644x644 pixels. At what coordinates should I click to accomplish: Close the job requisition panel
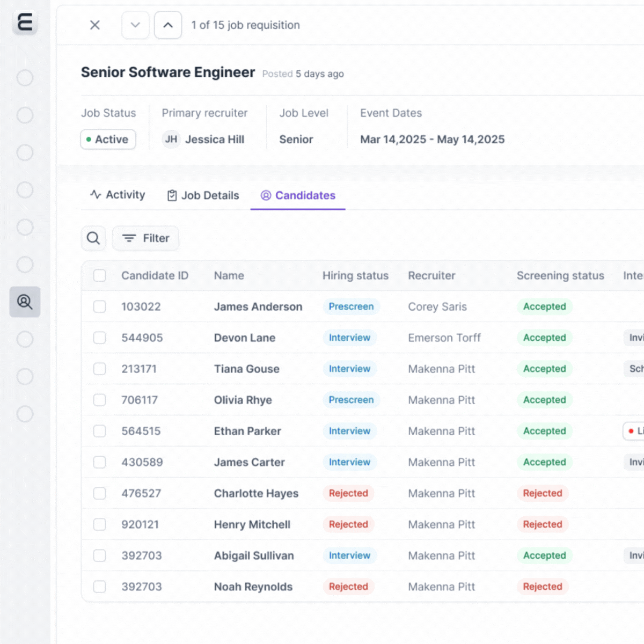pos(95,25)
